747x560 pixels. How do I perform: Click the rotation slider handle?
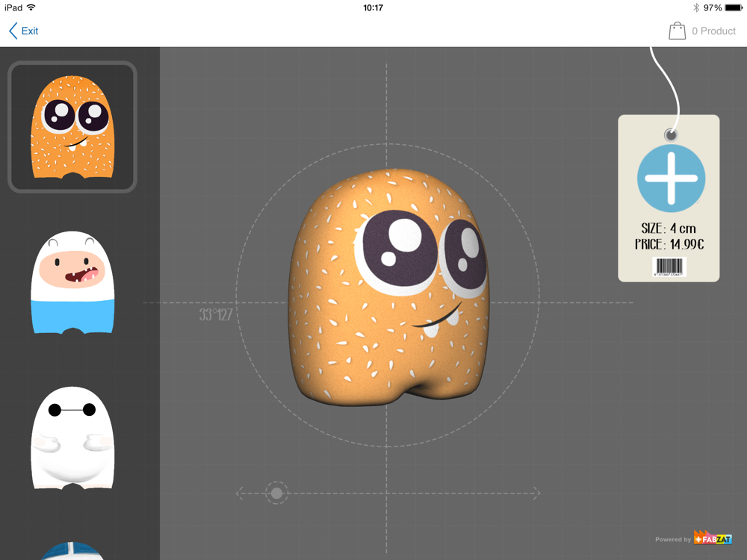pos(276,493)
